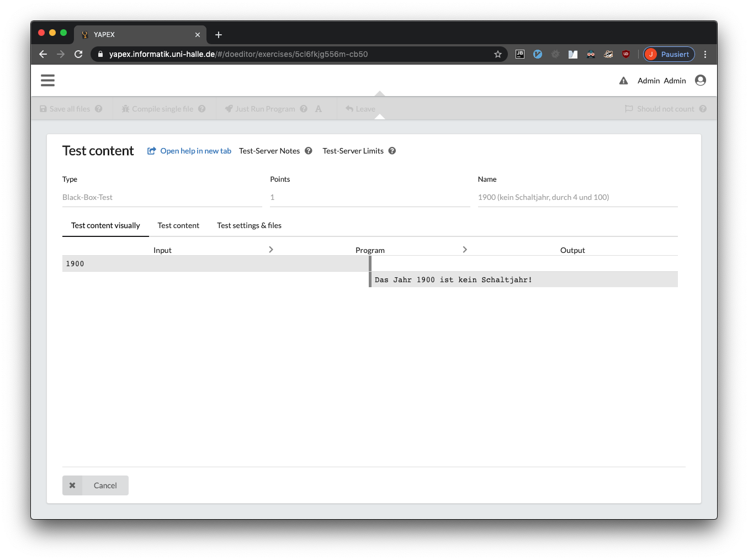Expand the chevron between Input and Program
This screenshot has height=560, width=748.
tap(271, 250)
